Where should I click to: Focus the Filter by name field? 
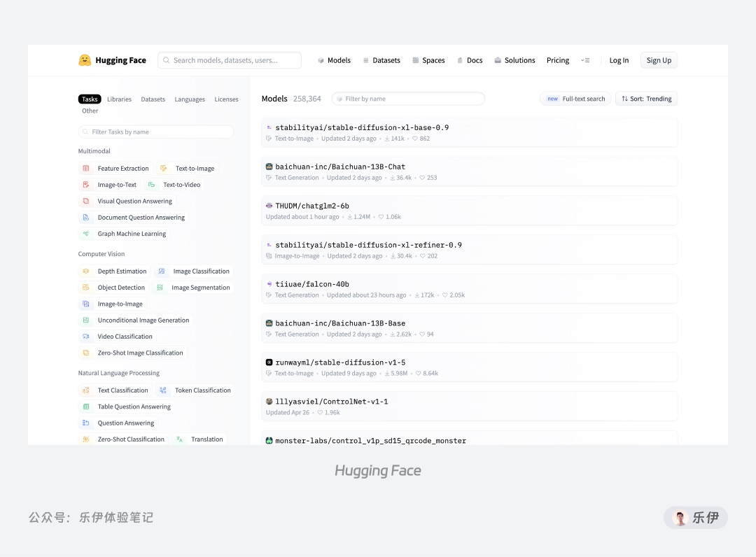coord(408,99)
